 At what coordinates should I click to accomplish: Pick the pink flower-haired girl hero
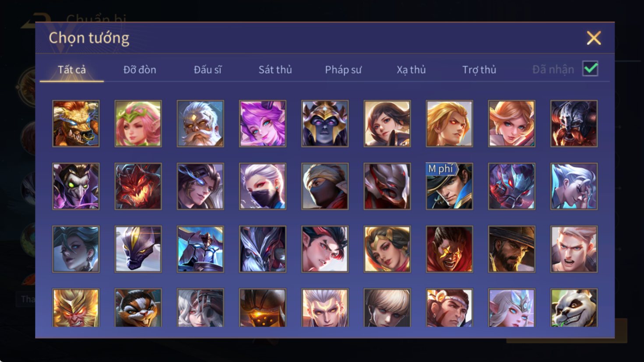(138, 123)
